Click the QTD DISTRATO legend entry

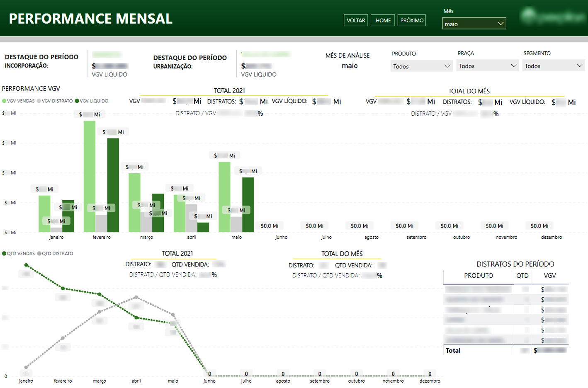(x=55, y=253)
